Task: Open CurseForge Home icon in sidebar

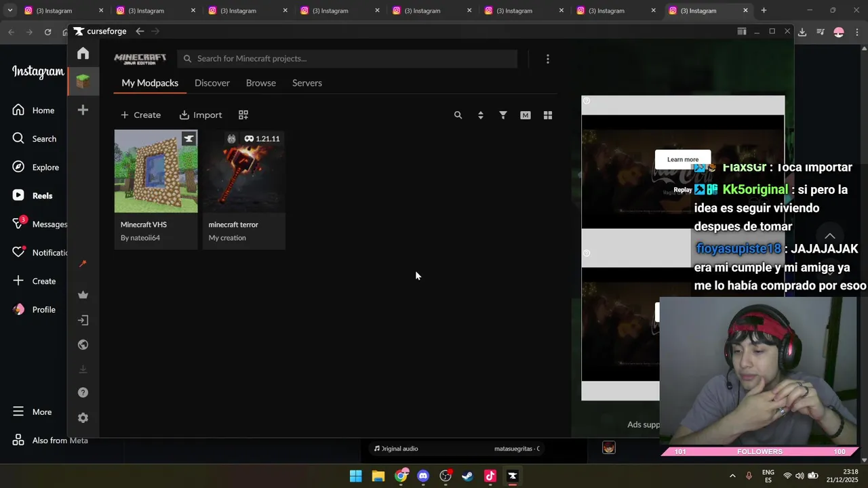Action: click(x=83, y=54)
